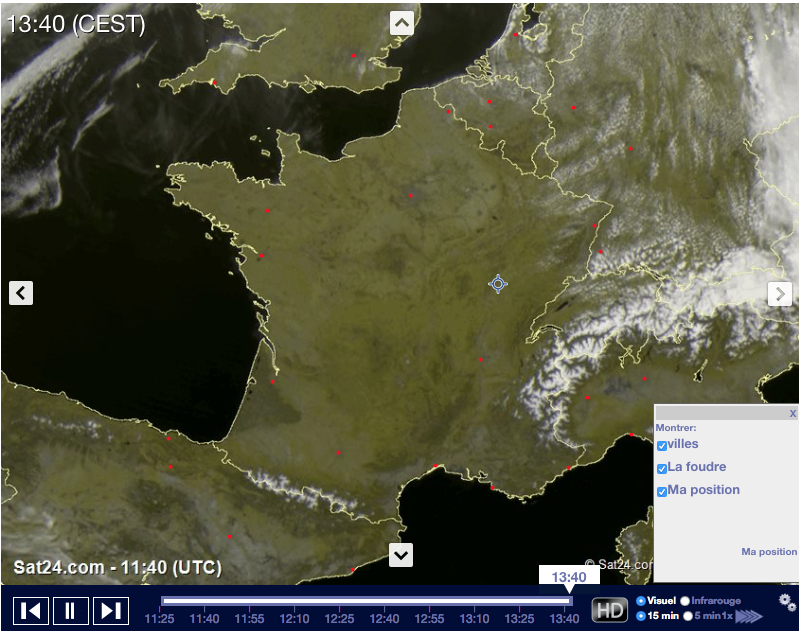This screenshot has width=799, height=631.
Task: Click the timeline slider bar at 12:55
Action: point(430,601)
